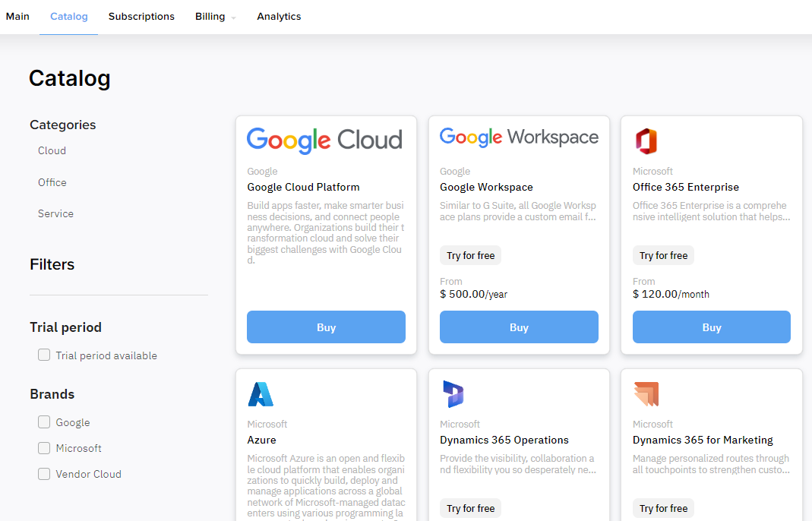Select the Catalog tab
Viewport: 812px width, 521px height.
pos(69,17)
